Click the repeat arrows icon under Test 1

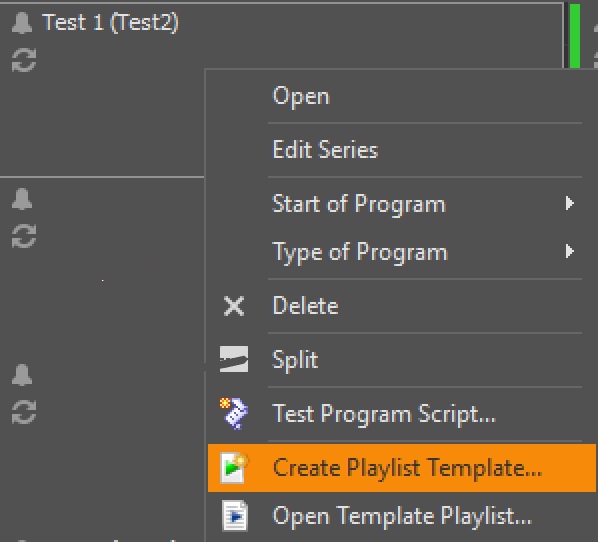(24, 60)
